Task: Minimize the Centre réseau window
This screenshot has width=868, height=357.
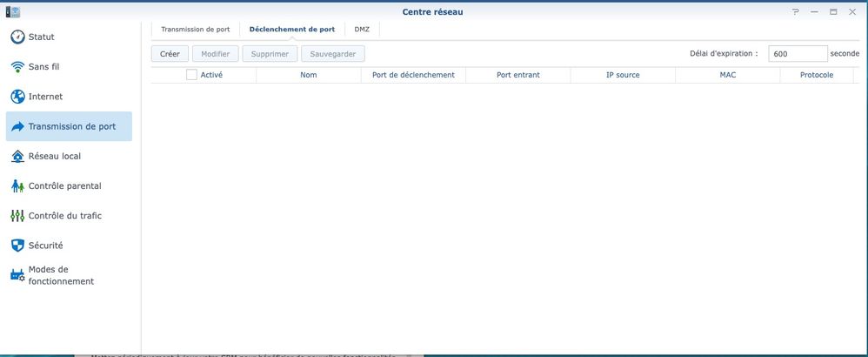Action: coord(814,11)
